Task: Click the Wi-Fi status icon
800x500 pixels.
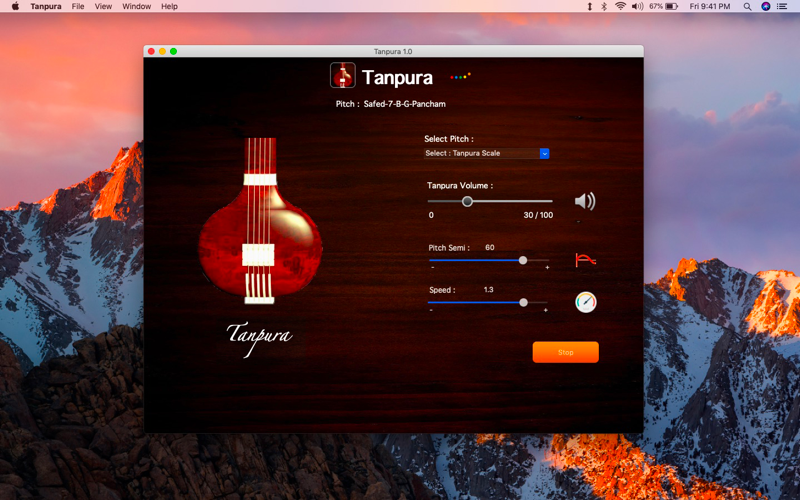Action: 620,6
